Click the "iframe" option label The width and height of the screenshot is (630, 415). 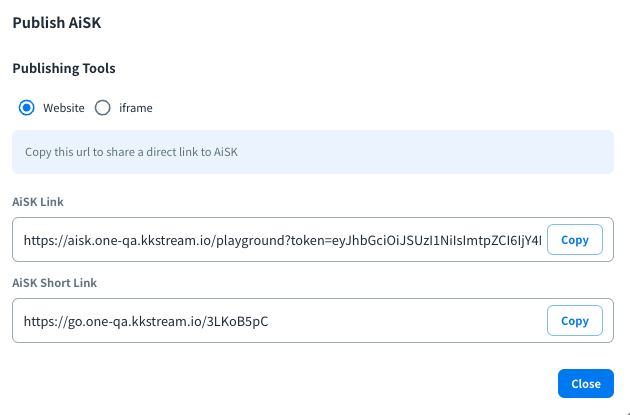click(136, 108)
